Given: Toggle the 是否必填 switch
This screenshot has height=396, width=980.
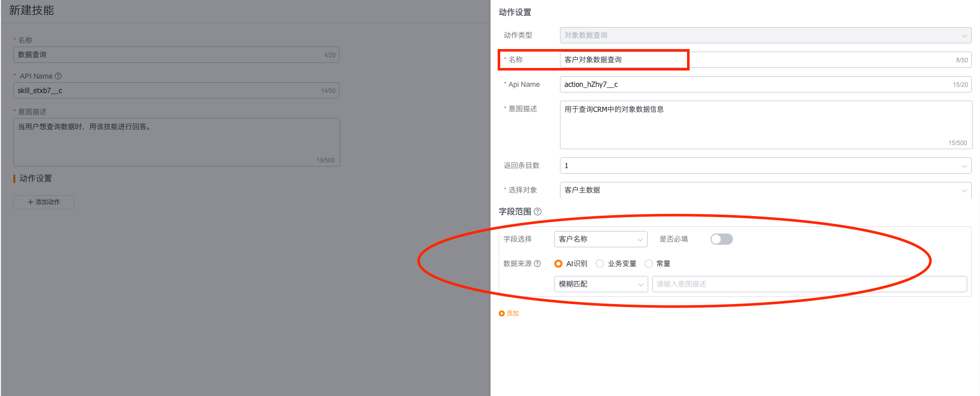Looking at the screenshot, I should tap(722, 239).
